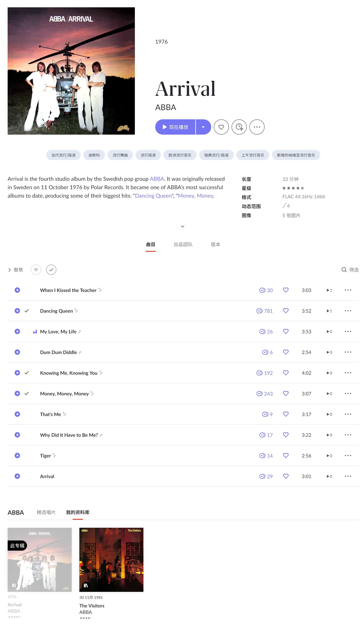Toggle the favorites-only heart filter above the track list
This screenshot has height=624, width=364.
(36, 270)
